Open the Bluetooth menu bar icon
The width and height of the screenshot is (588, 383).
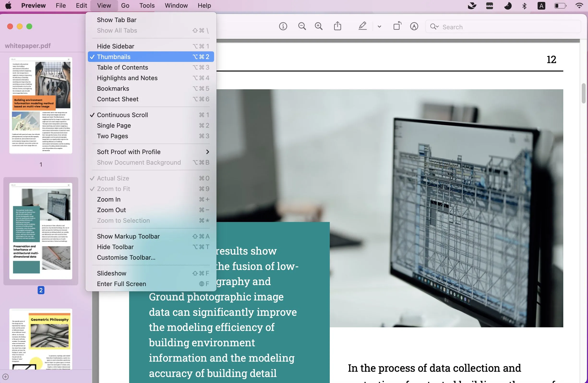(524, 6)
